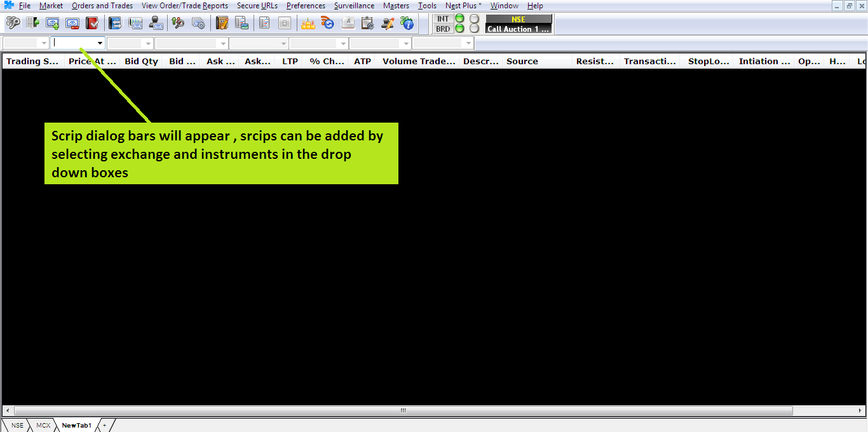The image size is (868, 432).
Task: Open buy order entry (blue plus icon)
Action: pyautogui.click(x=52, y=24)
